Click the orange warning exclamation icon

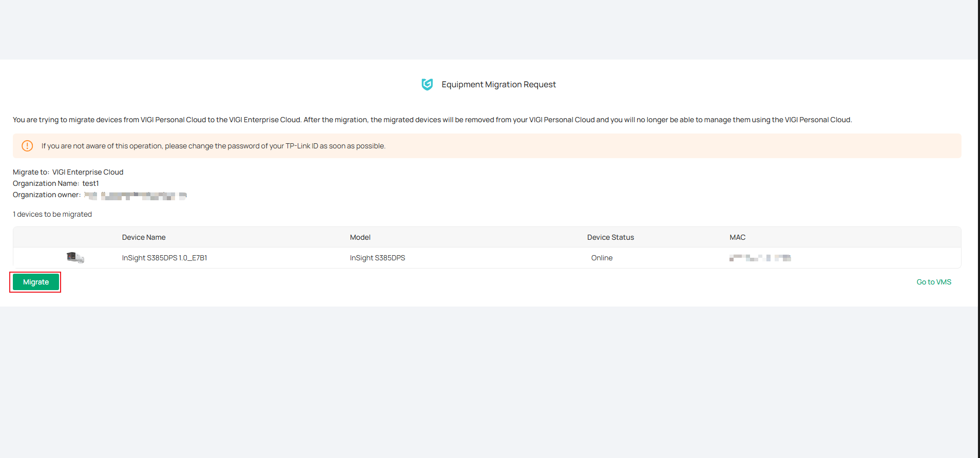click(27, 146)
